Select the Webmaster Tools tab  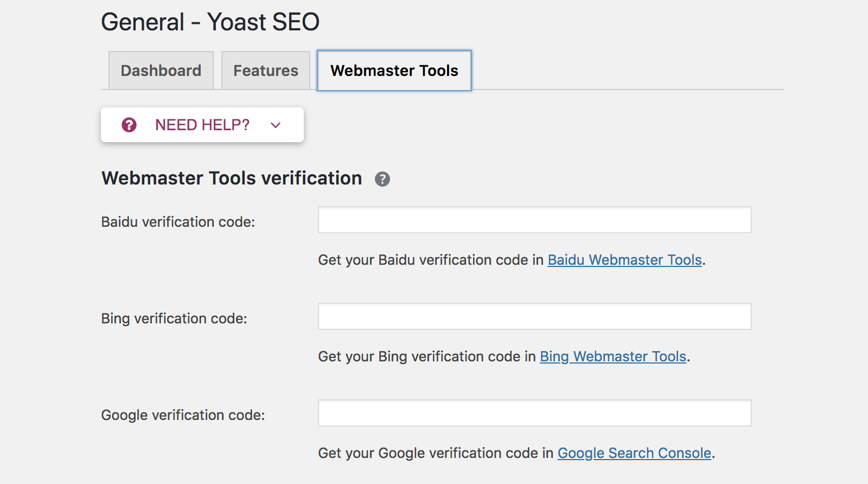pos(394,71)
